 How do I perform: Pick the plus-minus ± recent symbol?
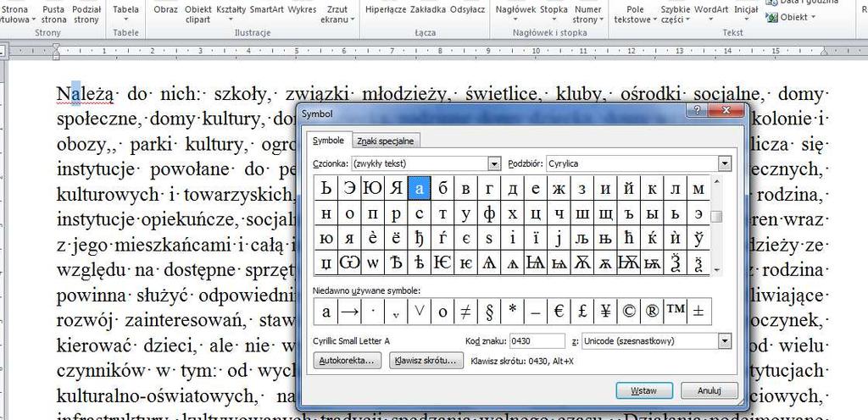coord(698,312)
